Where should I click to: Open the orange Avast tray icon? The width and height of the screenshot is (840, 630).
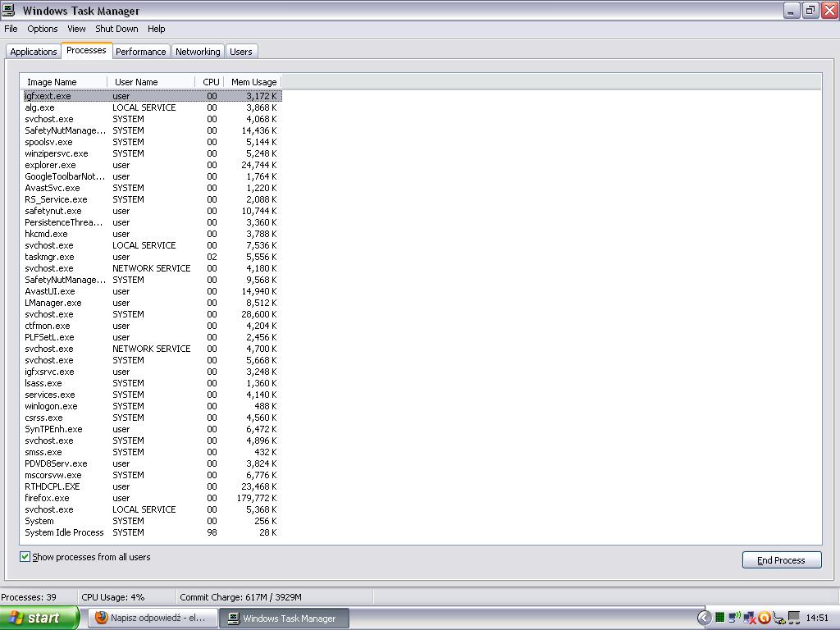click(x=764, y=619)
